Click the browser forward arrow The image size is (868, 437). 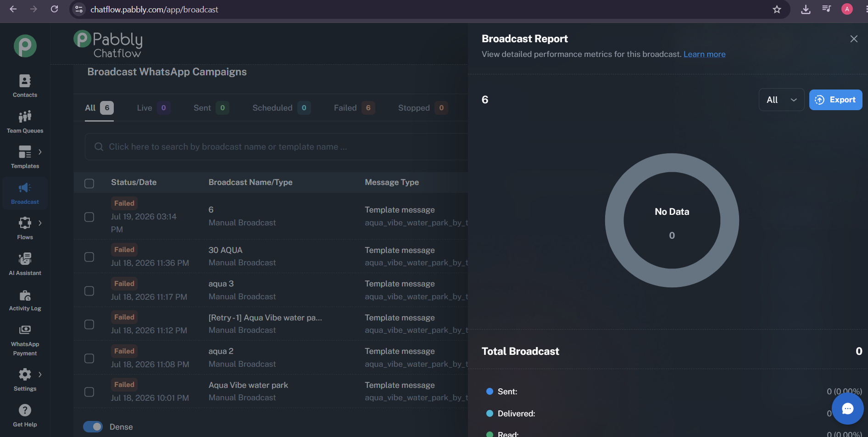pyautogui.click(x=33, y=9)
